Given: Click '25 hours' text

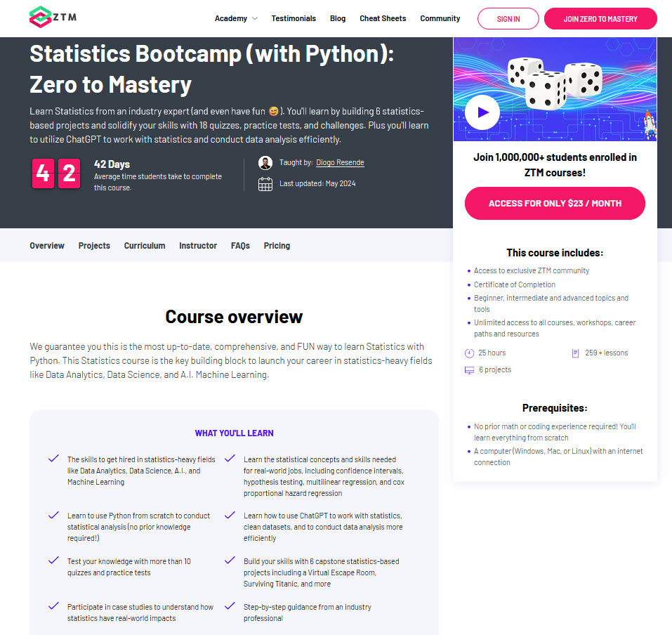Looking at the screenshot, I should [492, 353].
